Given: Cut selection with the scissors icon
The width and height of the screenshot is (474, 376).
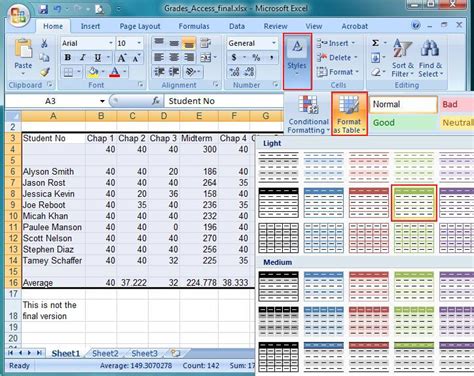Looking at the screenshot, I should tap(44, 43).
